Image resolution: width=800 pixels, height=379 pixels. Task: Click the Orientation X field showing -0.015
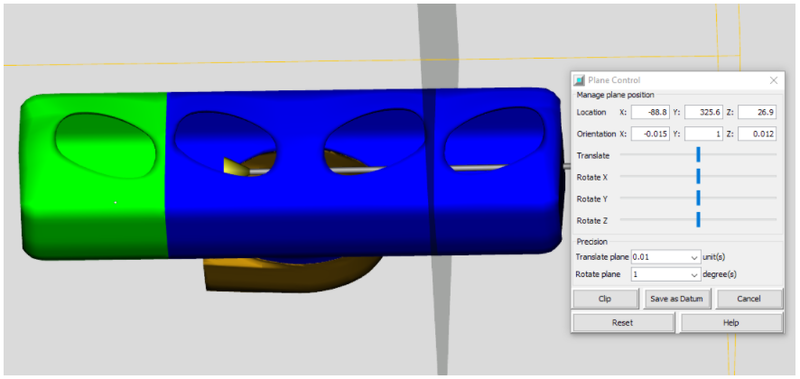650,134
